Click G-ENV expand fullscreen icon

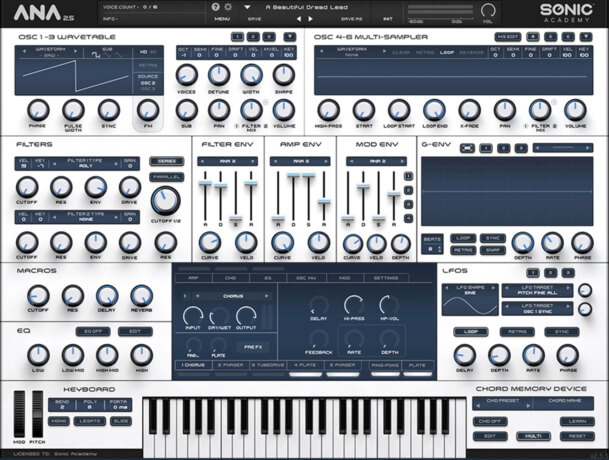[x=467, y=148]
